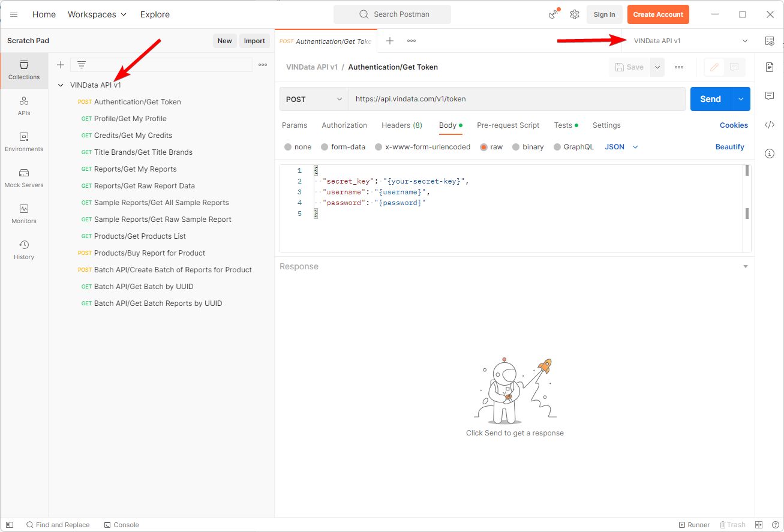This screenshot has height=532, width=784.
Task: Switch to the Authorization tab
Action: click(x=344, y=125)
